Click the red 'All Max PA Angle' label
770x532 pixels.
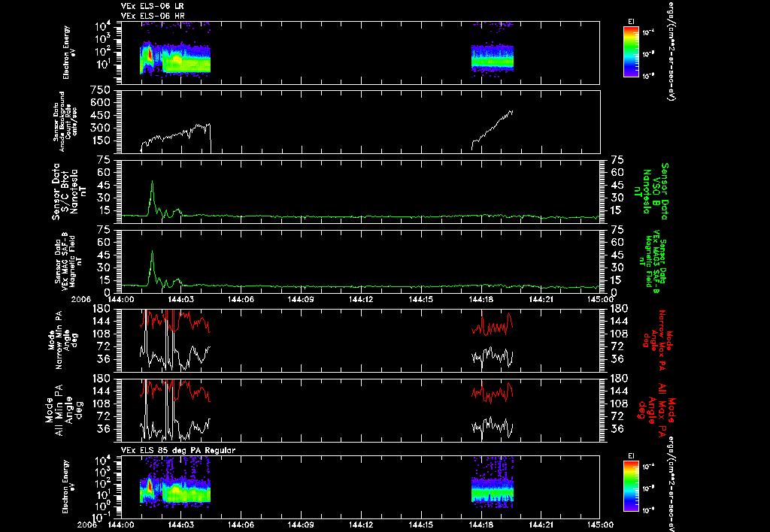[658, 410]
